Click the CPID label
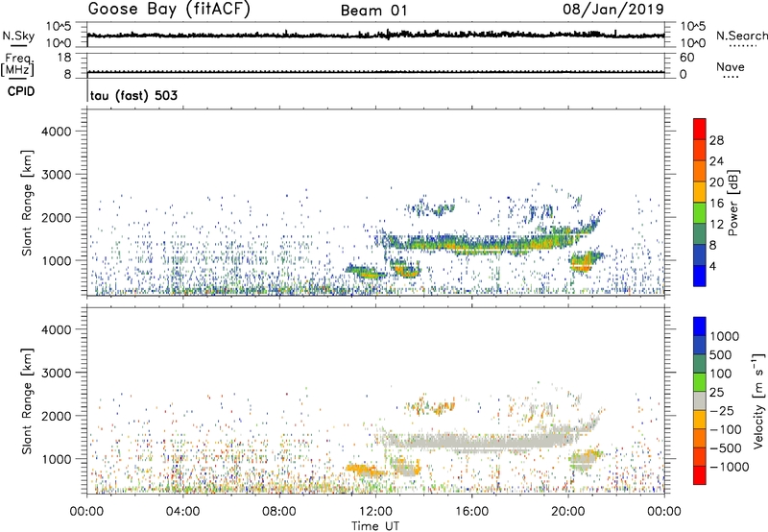This screenshot has height=532, width=768. point(21,91)
